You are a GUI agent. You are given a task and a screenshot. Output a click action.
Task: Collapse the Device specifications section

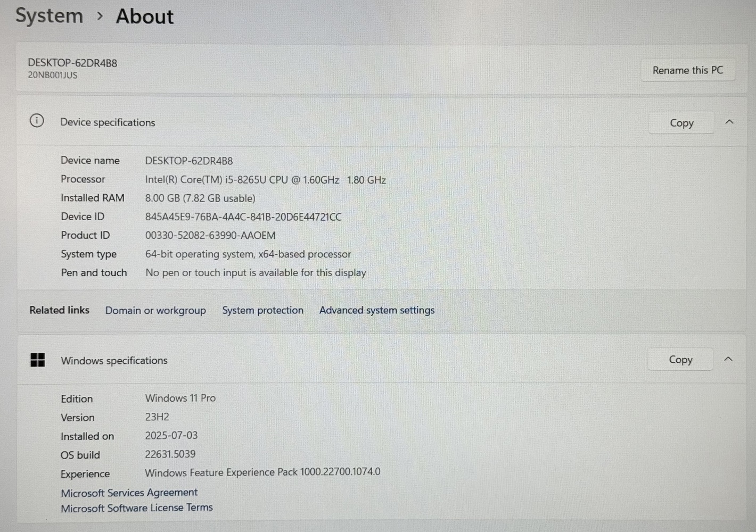click(729, 122)
